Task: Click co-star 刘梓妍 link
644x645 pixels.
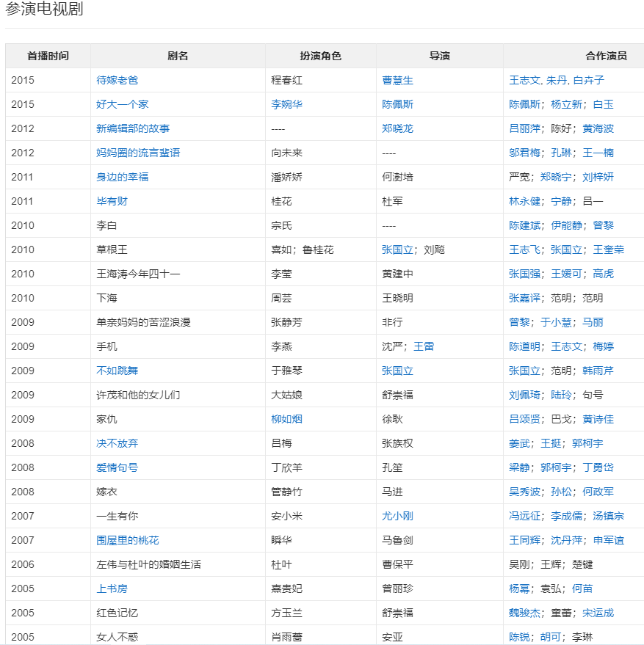Action: click(598, 178)
